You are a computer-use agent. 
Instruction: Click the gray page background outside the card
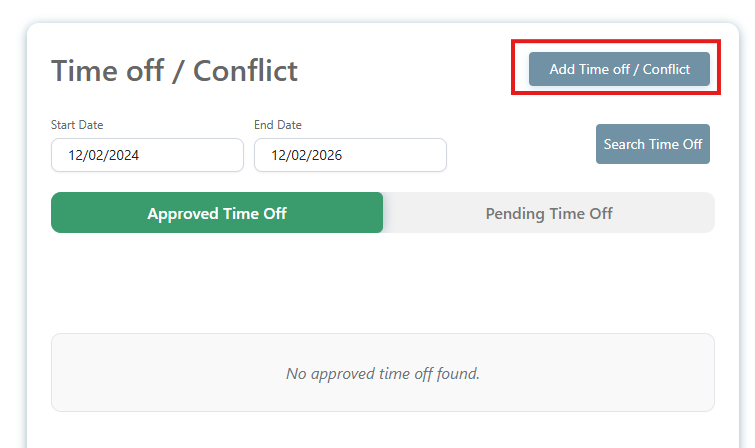pos(12,250)
